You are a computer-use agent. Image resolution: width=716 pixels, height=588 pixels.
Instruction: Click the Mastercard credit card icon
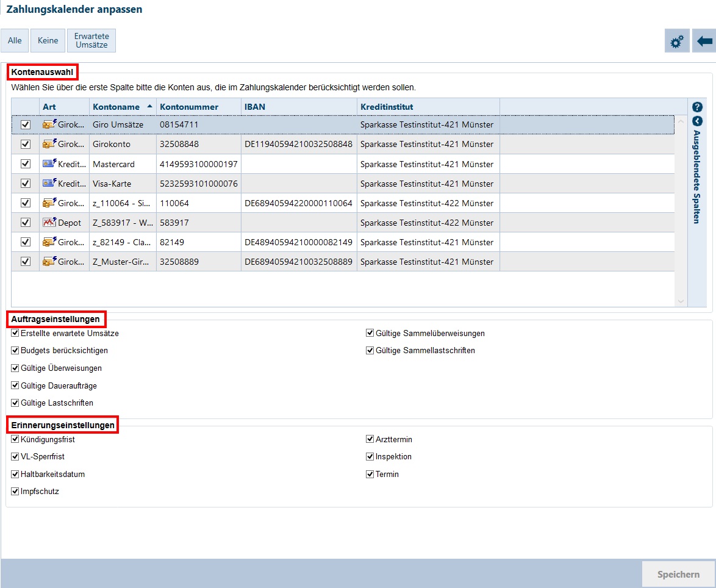pos(49,164)
